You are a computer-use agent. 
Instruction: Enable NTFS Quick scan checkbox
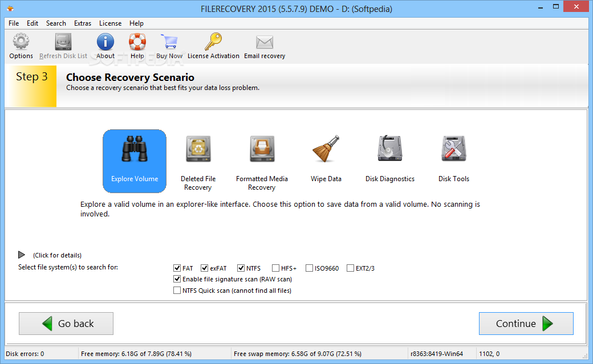(177, 291)
